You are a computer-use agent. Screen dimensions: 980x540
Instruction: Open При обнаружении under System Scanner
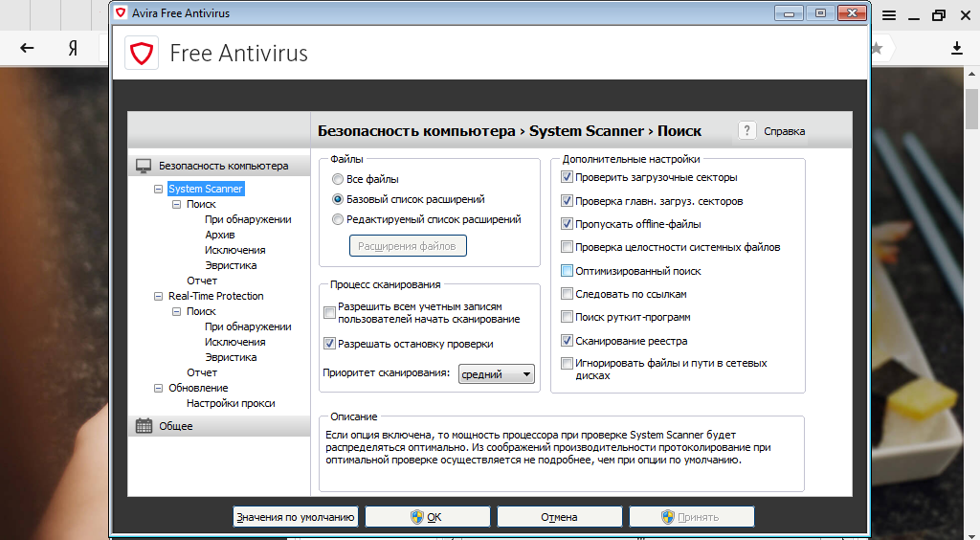tap(248, 219)
